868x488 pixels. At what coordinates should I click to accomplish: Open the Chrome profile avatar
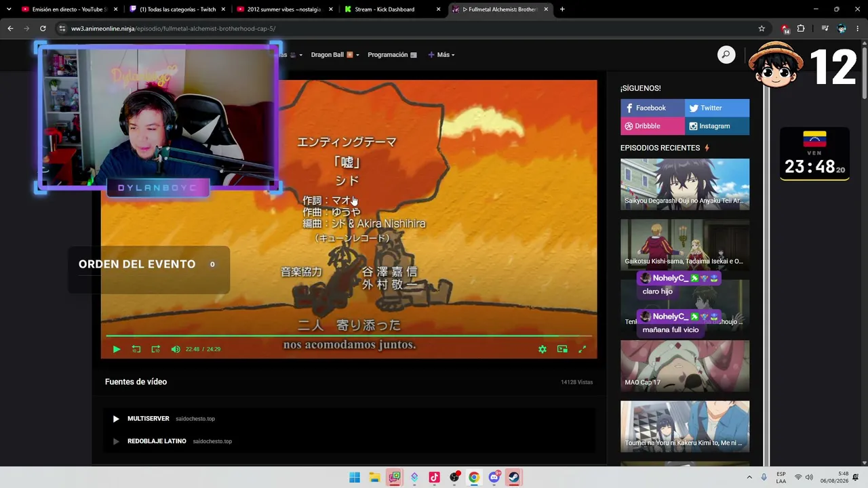pos(842,28)
